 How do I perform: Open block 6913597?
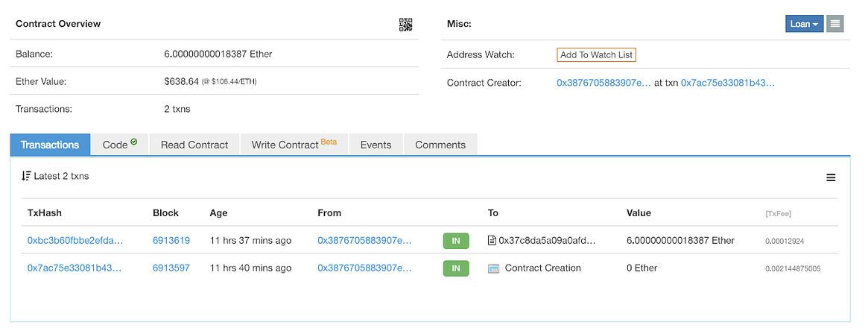point(171,268)
